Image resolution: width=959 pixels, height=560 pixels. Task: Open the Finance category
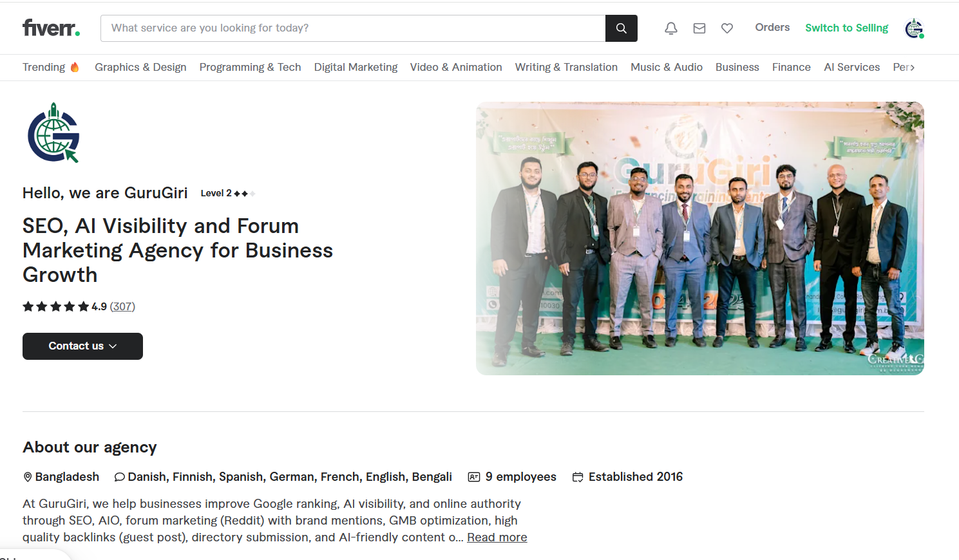792,67
